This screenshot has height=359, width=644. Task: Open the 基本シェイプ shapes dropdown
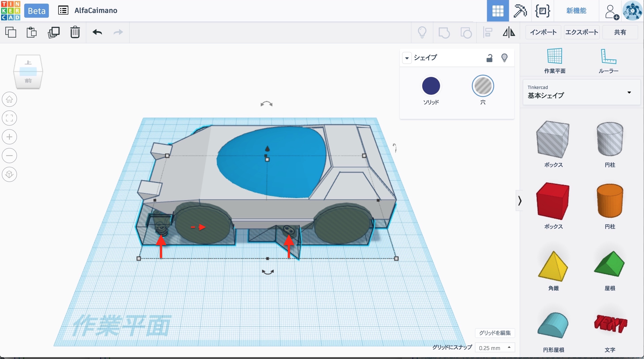click(581, 92)
